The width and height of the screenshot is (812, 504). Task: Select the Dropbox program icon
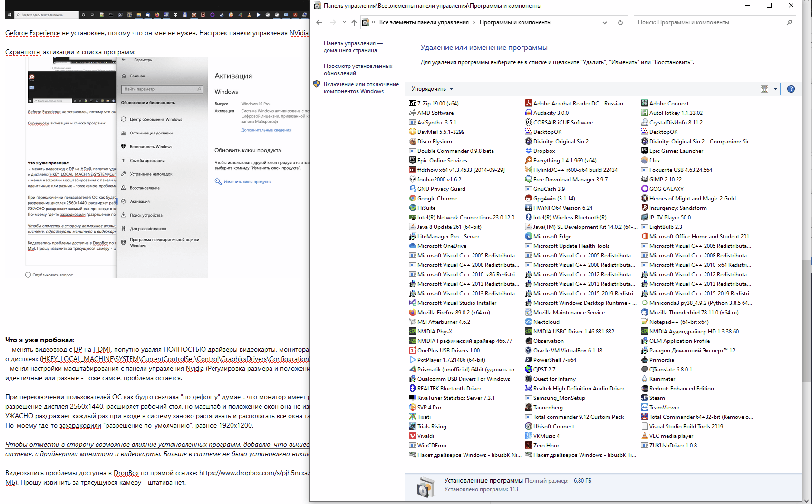pos(529,151)
